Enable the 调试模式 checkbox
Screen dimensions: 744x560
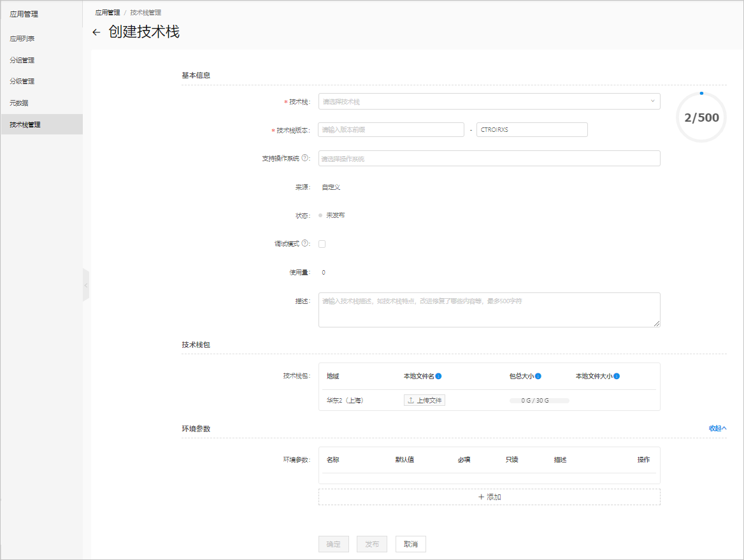[322, 244]
